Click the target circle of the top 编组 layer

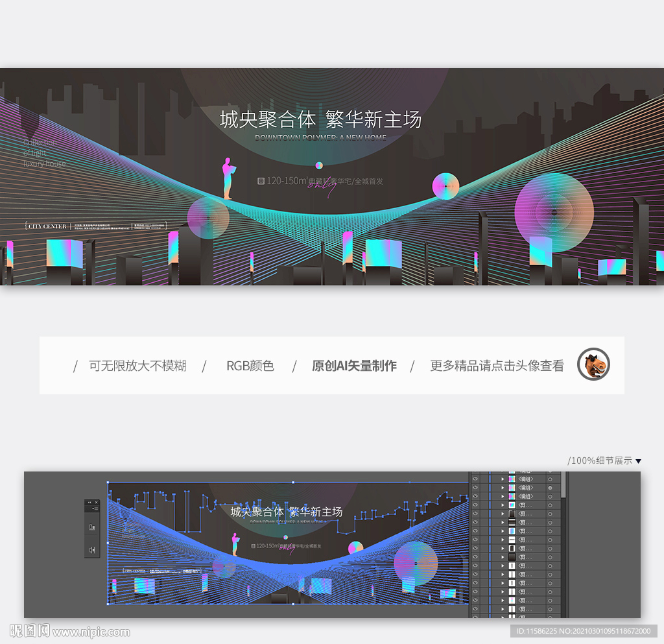551,479
